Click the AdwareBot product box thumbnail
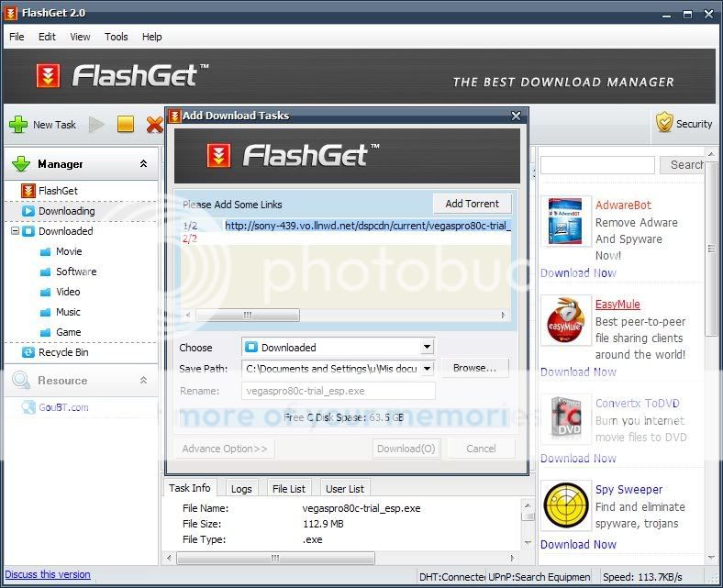This screenshot has width=723, height=588. click(x=566, y=221)
